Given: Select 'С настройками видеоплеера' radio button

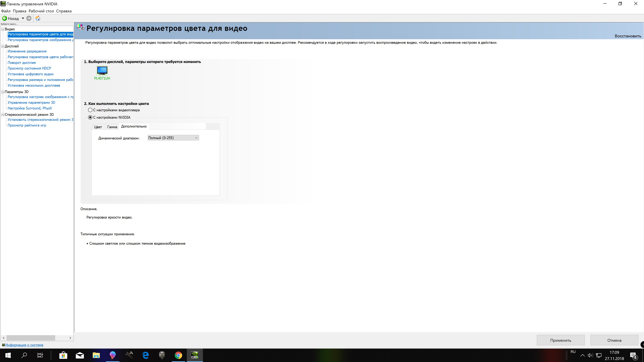Looking at the screenshot, I should click(x=90, y=110).
